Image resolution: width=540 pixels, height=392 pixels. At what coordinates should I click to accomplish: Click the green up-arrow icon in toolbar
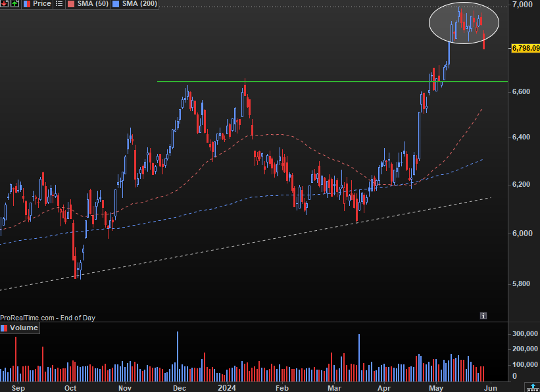(15, 4)
